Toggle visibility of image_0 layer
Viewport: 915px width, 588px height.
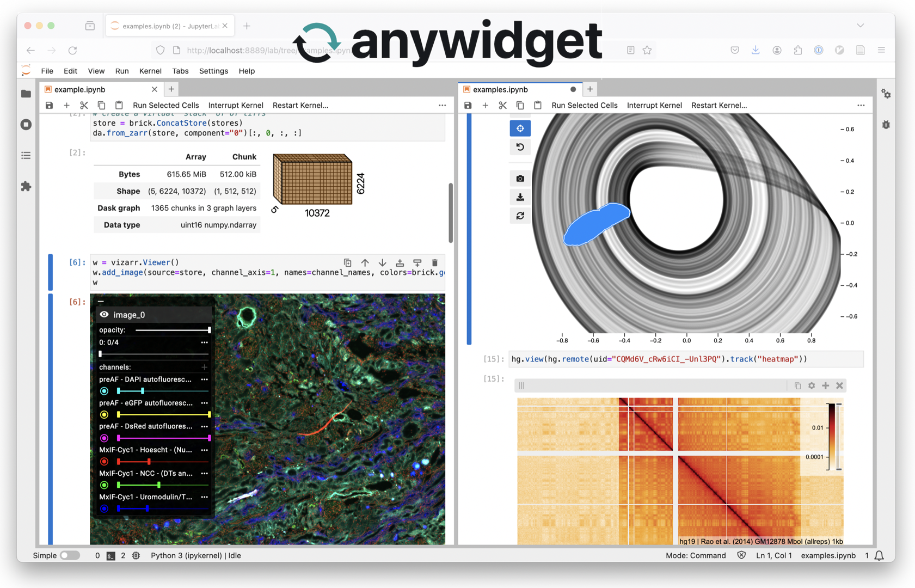click(103, 315)
